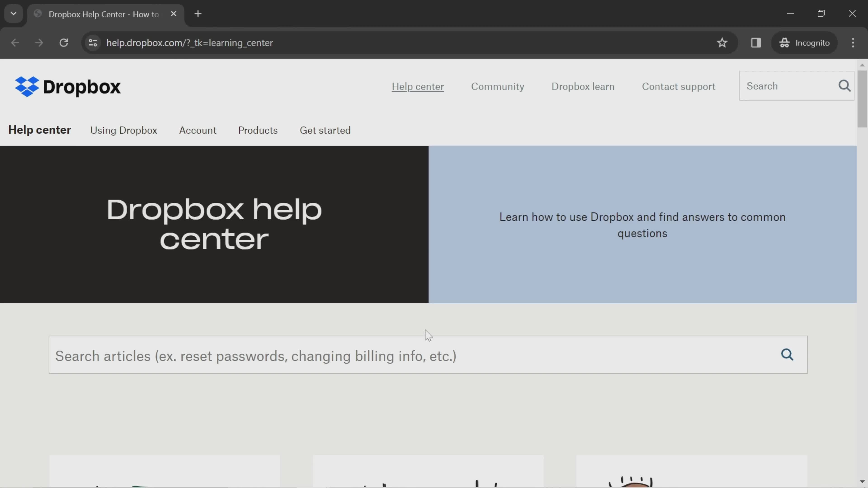Open the tab search dropdown
Image resolution: width=868 pixels, height=488 pixels.
click(x=14, y=14)
